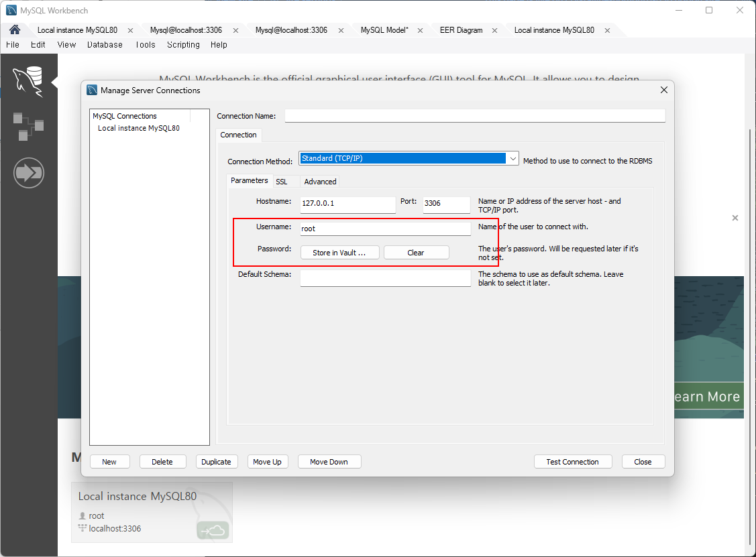The width and height of the screenshot is (756, 557).
Task: Select Local instance MySQL80 in connections list
Action: tap(139, 128)
